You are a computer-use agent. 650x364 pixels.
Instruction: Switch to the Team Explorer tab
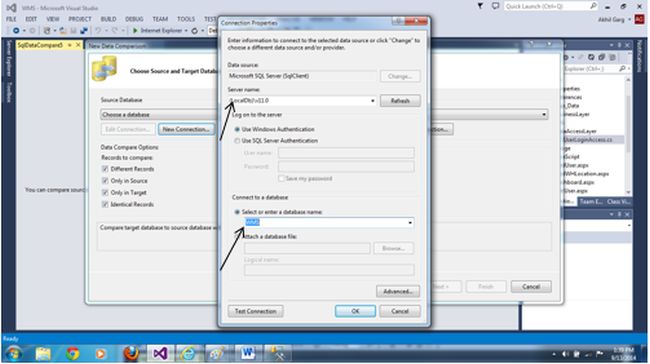pos(591,201)
